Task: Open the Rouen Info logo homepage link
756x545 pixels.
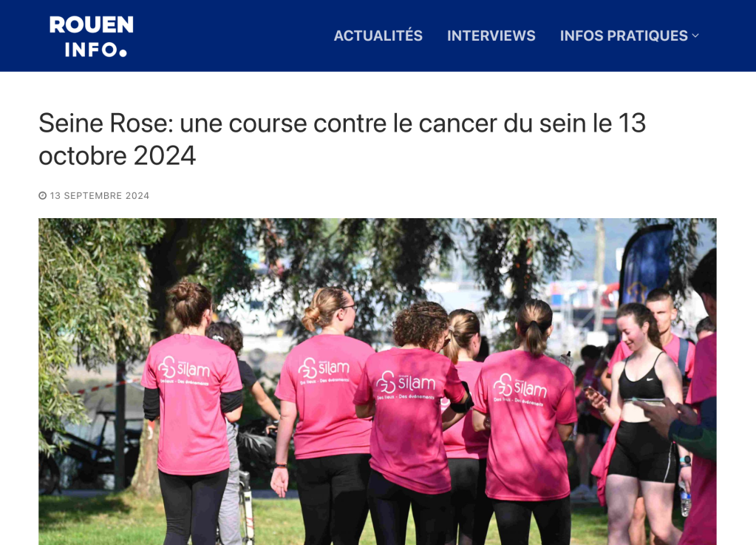Action: 91,36
